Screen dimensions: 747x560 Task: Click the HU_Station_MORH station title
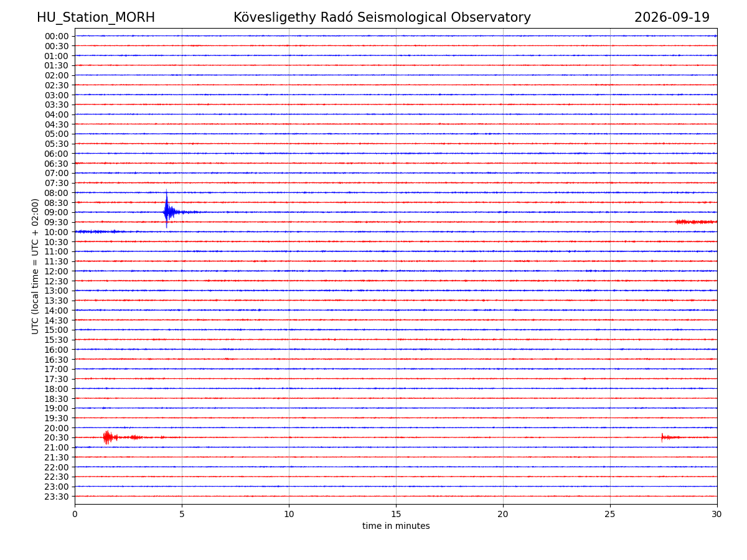click(96, 17)
